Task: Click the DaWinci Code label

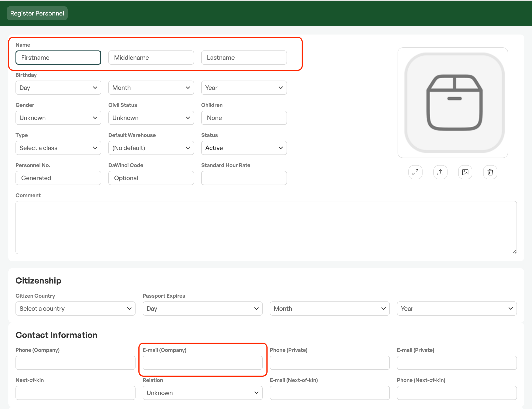Action: click(126, 165)
